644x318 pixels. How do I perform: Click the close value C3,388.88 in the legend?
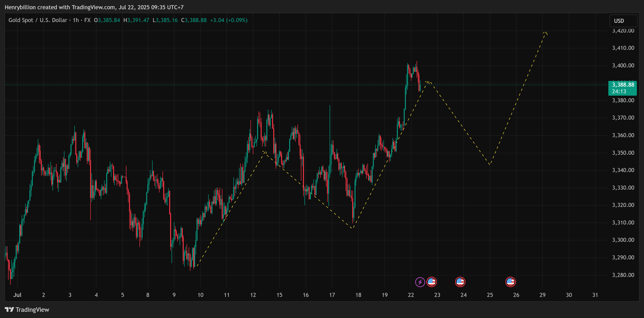pyautogui.click(x=194, y=20)
